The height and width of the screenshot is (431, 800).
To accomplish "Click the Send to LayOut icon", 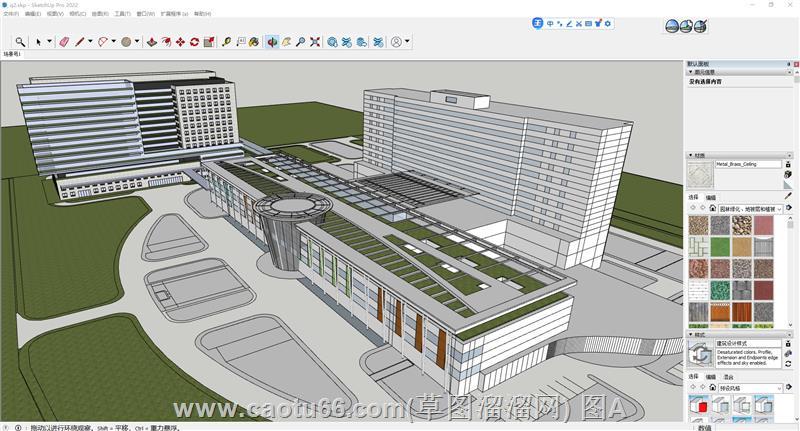I will [x=361, y=42].
